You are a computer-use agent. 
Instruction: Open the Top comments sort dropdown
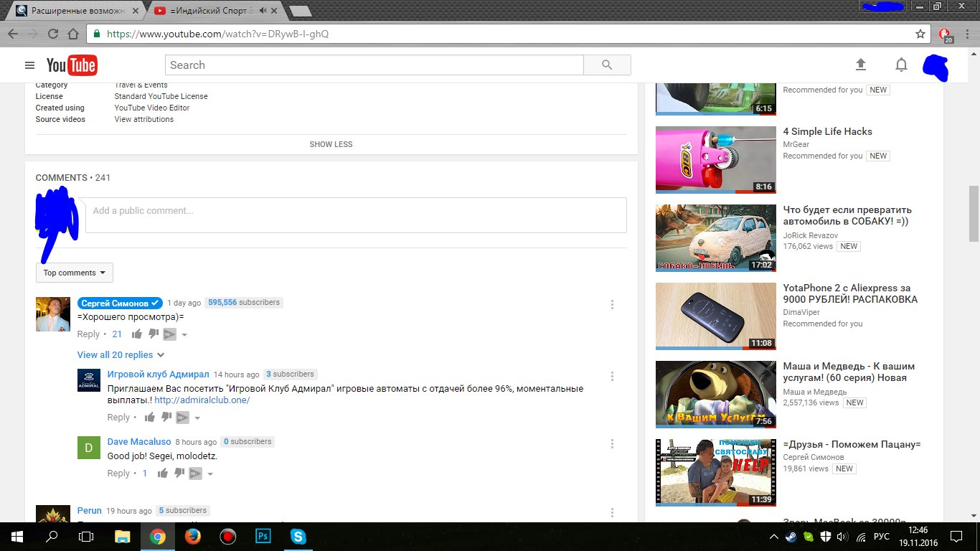click(x=75, y=273)
